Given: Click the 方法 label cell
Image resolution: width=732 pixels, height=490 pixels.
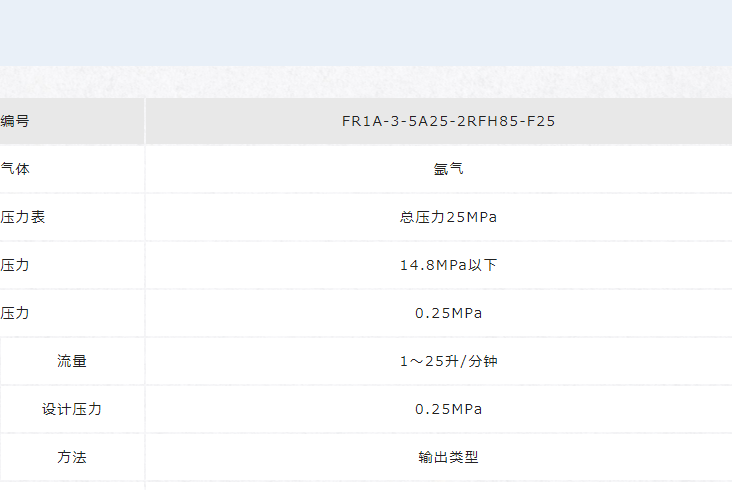Looking at the screenshot, I should point(72,457).
